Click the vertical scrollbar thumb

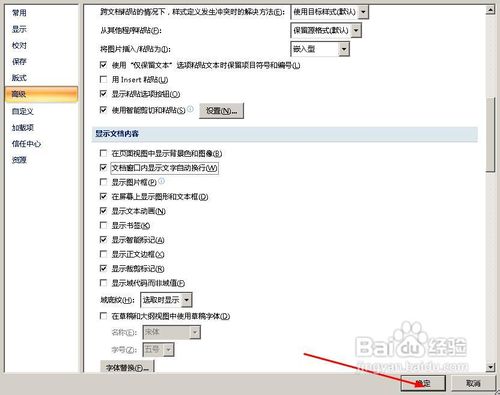[490, 135]
